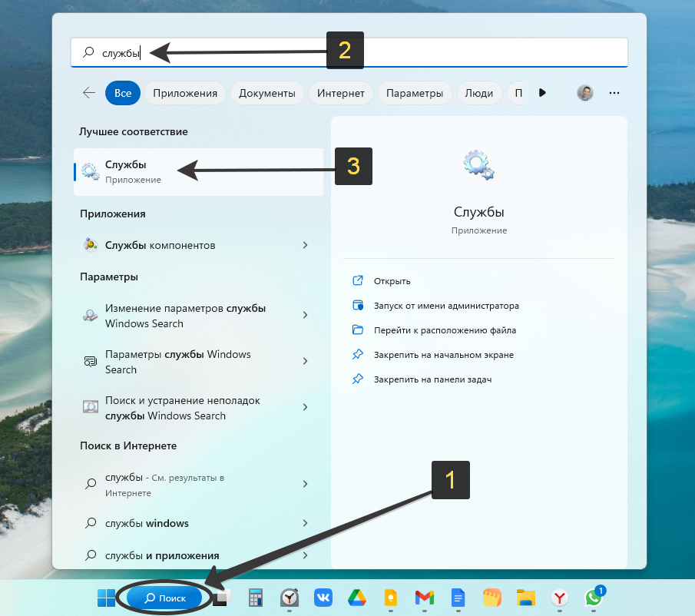Open the Clock app on taskbar
This screenshot has width=695, height=616.
(290, 598)
